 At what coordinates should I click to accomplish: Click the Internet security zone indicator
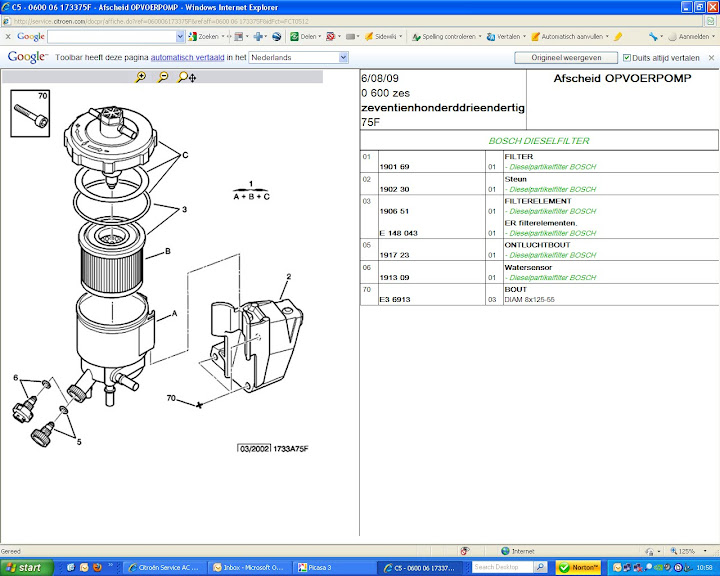point(518,551)
